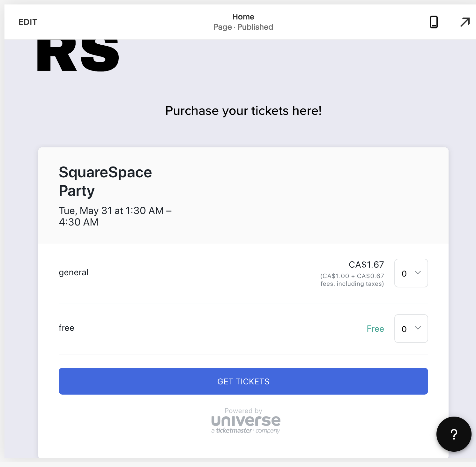
Task: Switch to mobile device preview icon
Action: point(434,22)
